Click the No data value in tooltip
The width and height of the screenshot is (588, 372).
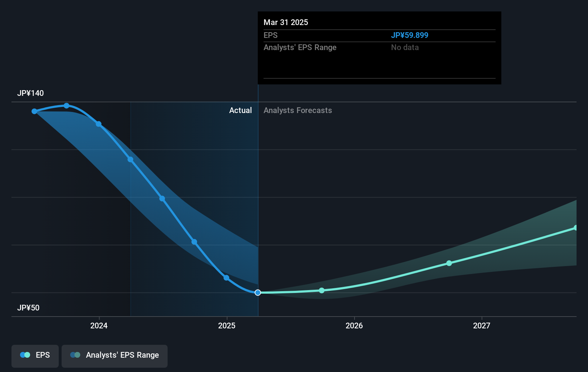click(x=405, y=48)
